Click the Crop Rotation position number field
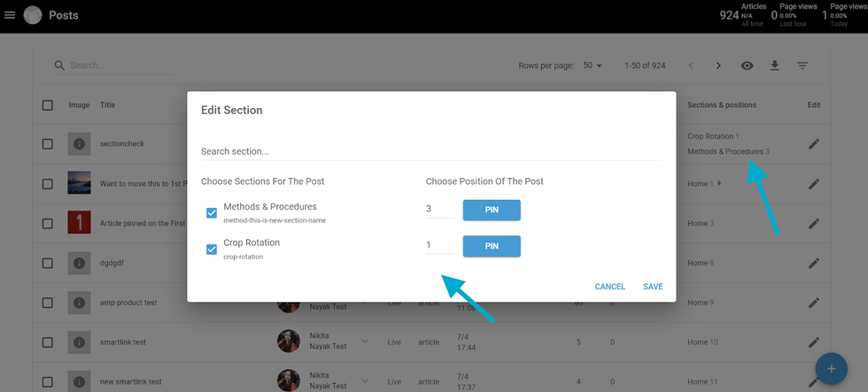Screen dimensions: 868x392 click(x=438, y=245)
